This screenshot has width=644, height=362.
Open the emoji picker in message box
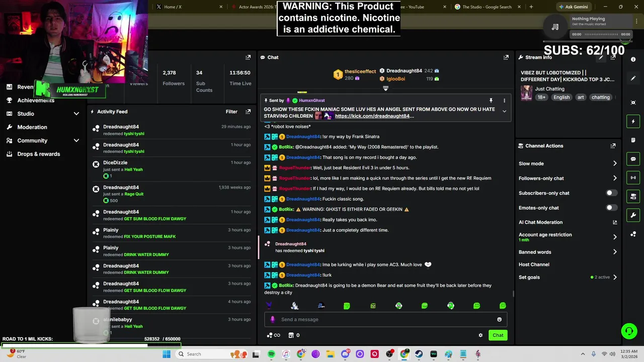[499, 319]
